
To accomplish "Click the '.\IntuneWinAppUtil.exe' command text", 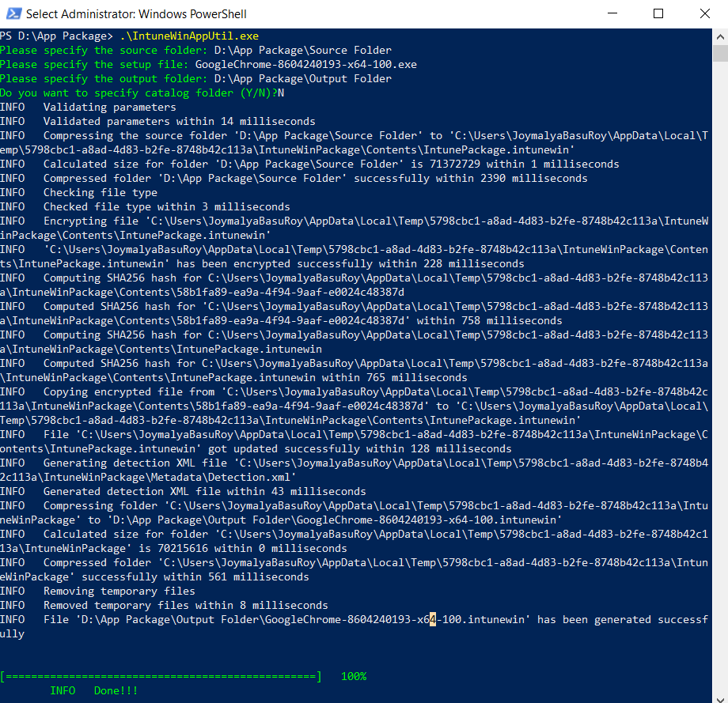I will [x=189, y=36].
